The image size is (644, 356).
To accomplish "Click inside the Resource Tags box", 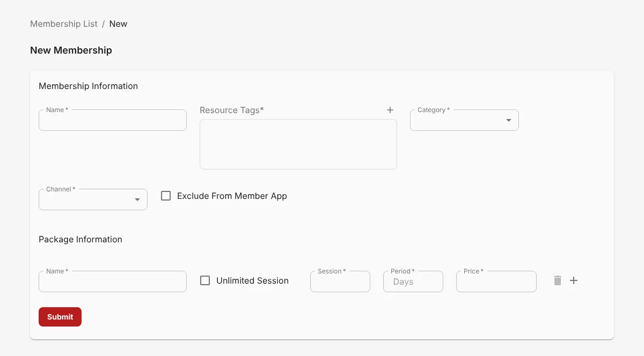I will [298, 144].
